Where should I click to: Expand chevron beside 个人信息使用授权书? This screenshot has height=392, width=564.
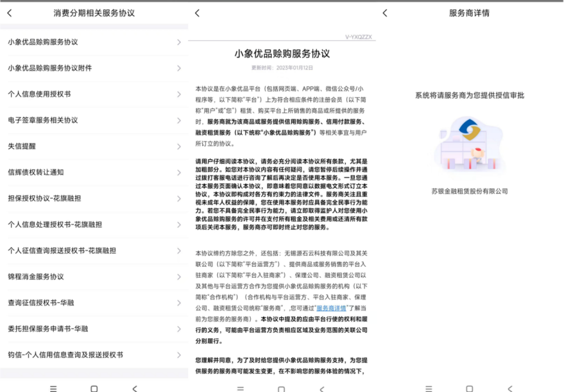pos(179,94)
